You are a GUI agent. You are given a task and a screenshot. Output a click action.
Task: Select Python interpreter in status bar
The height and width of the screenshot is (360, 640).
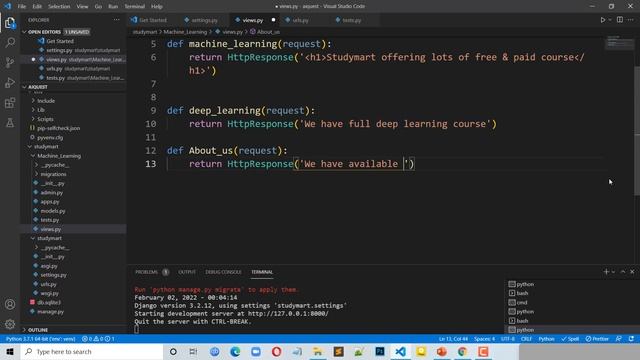[x=40, y=339]
